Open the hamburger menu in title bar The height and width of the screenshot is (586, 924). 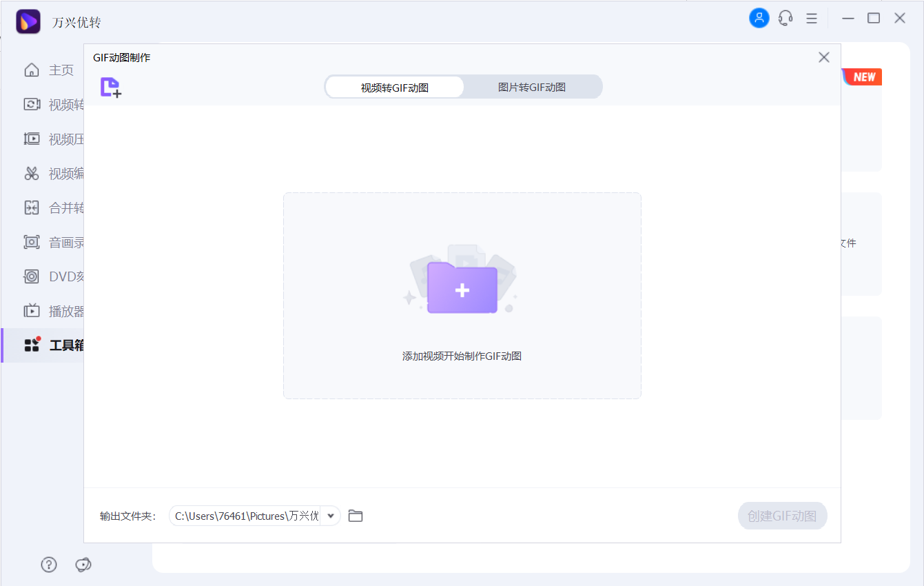tap(812, 19)
